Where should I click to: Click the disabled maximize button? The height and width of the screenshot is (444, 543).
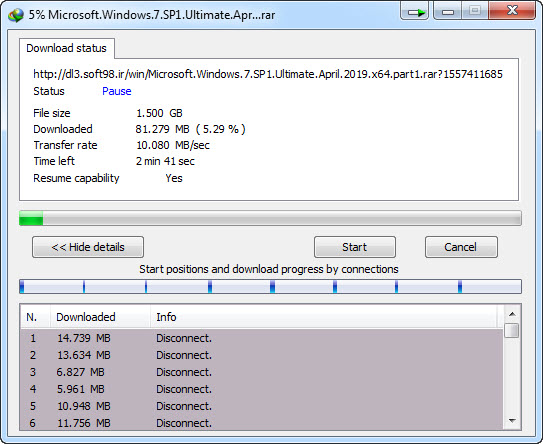tap(475, 11)
